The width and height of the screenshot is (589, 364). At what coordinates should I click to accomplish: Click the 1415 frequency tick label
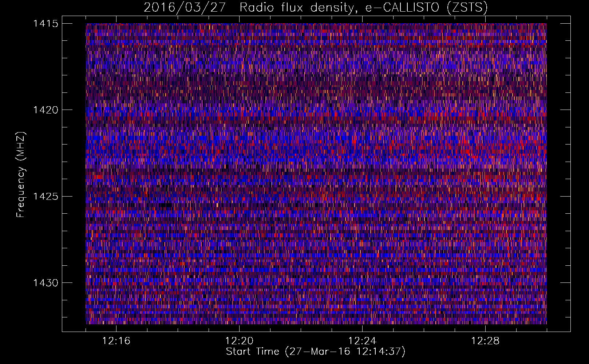point(46,24)
